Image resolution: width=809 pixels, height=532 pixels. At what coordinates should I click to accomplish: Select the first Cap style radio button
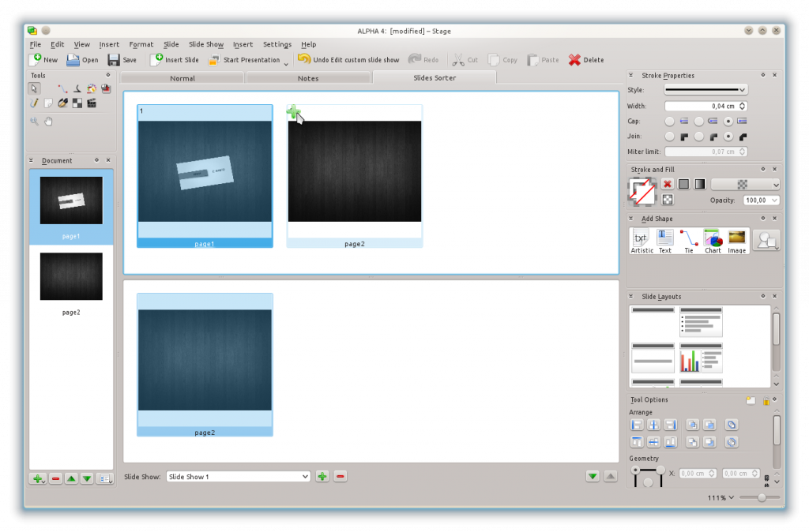pyautogui.click(x=670, y=122)
